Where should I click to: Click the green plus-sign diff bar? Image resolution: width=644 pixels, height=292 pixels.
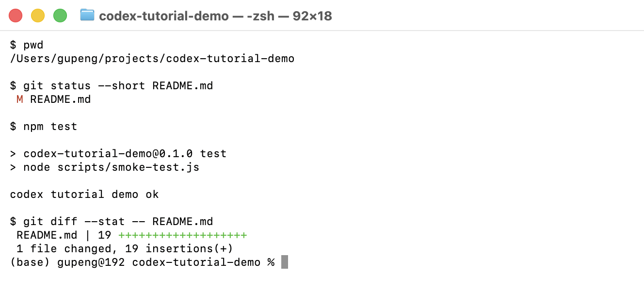[183, 235]
